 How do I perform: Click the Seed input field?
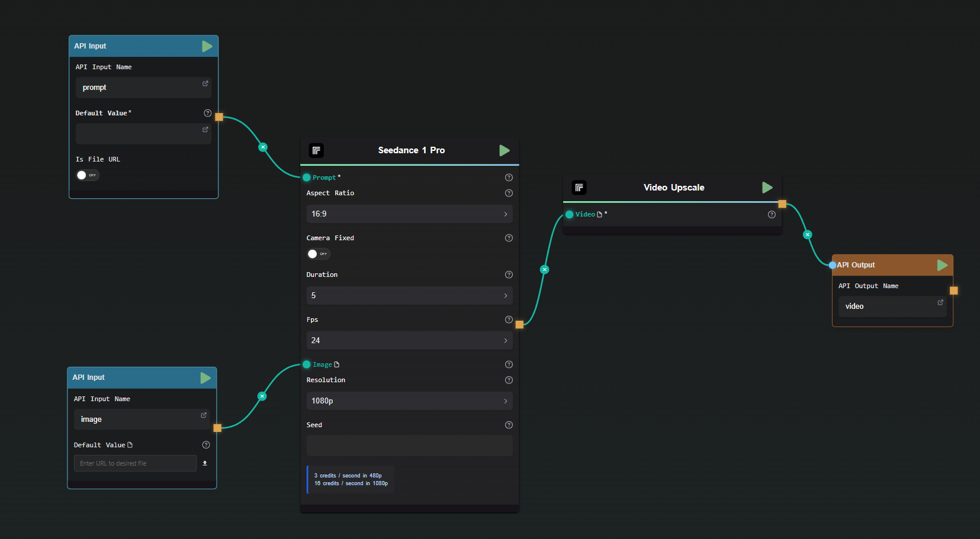409,445
